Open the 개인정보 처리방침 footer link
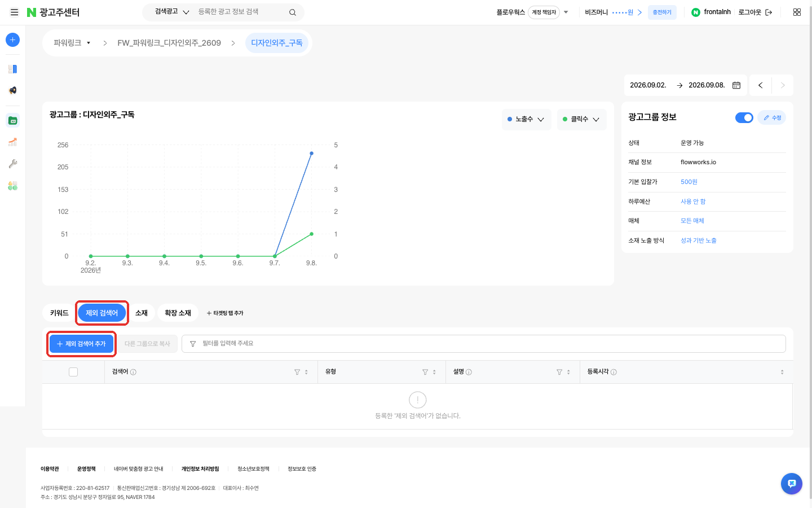 click(x=200, y=469)
